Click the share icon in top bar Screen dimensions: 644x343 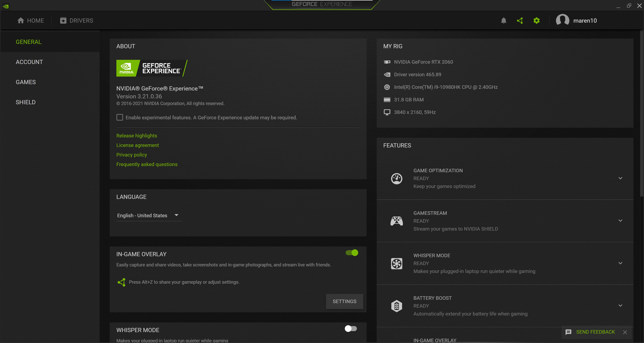click(520, 20)
